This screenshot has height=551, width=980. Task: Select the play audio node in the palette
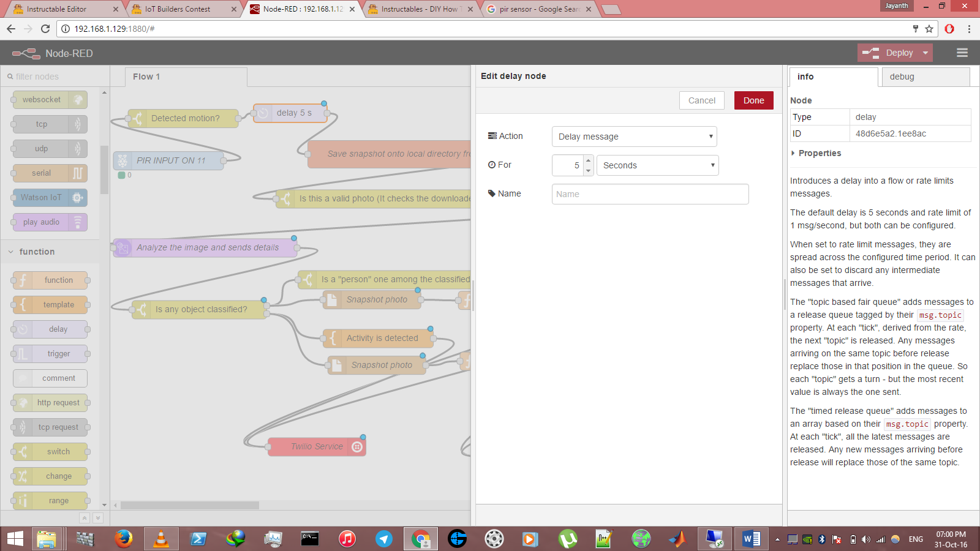coord(49,222)
